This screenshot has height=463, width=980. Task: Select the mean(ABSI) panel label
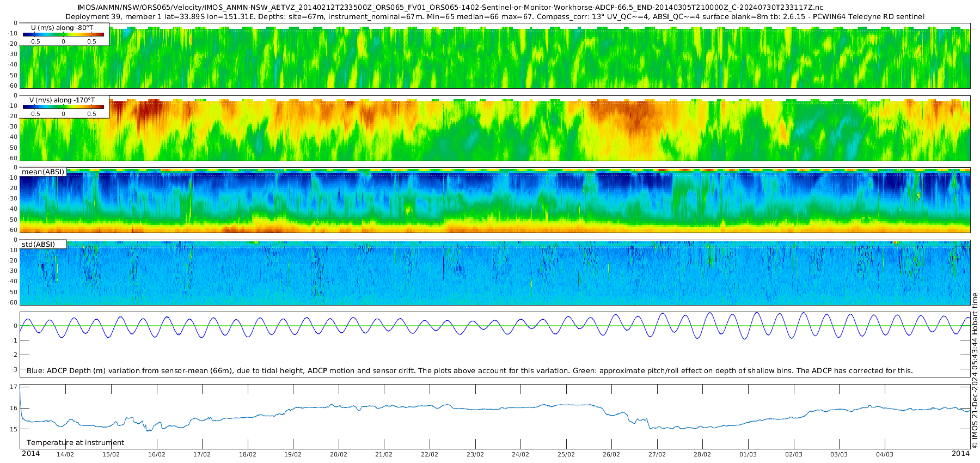click(x=43, y=172)
